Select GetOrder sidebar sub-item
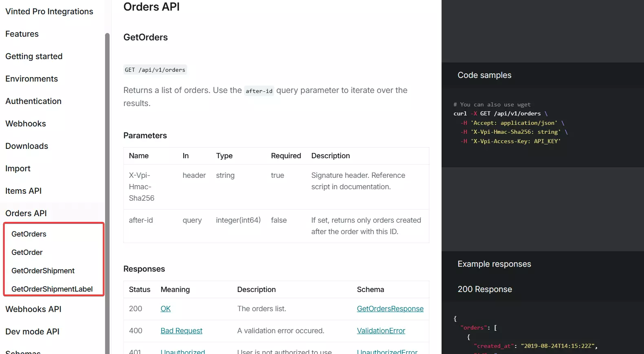Screen dimensions: 644x354 27,252
